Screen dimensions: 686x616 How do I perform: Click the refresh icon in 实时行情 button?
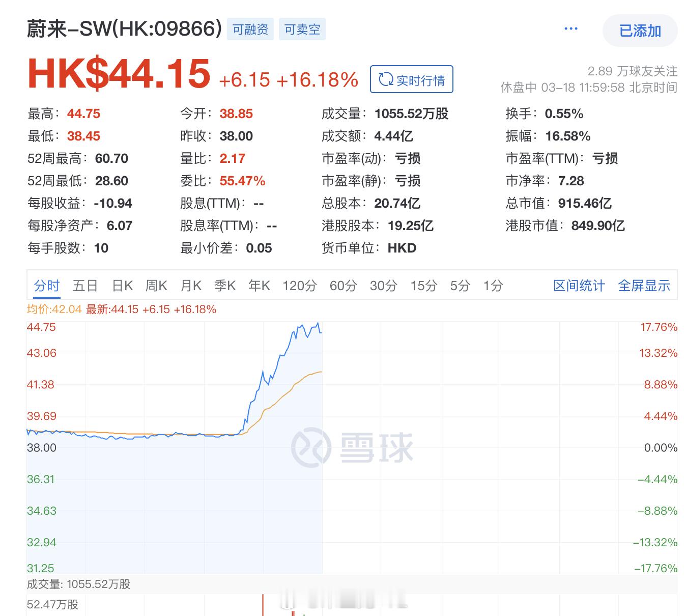[x=386, y=79]
